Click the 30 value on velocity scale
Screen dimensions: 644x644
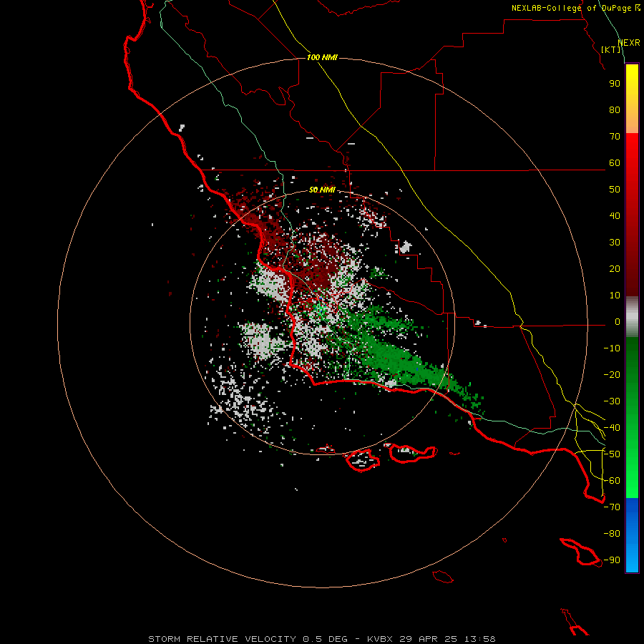(x=615, y=243)
